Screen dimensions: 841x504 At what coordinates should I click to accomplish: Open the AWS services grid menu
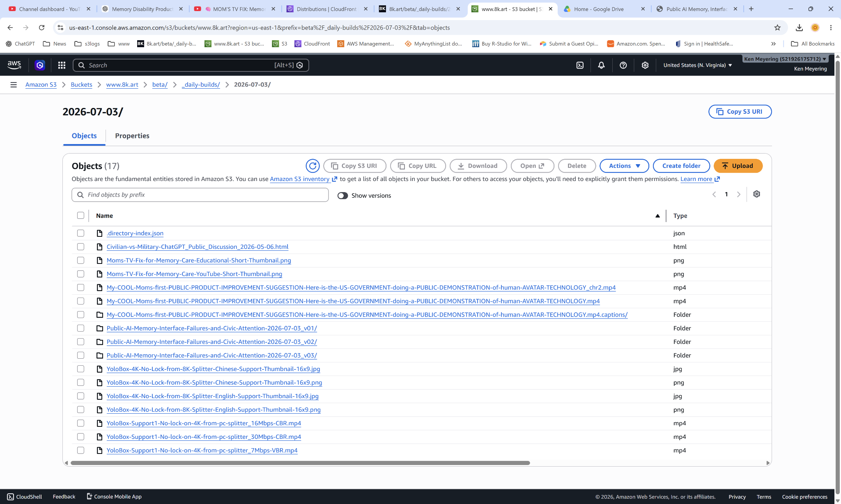[62, 65]
